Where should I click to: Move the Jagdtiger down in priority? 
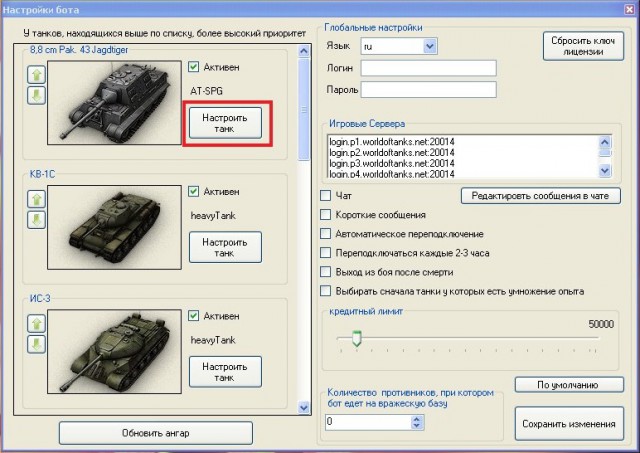tap(36, 95)
